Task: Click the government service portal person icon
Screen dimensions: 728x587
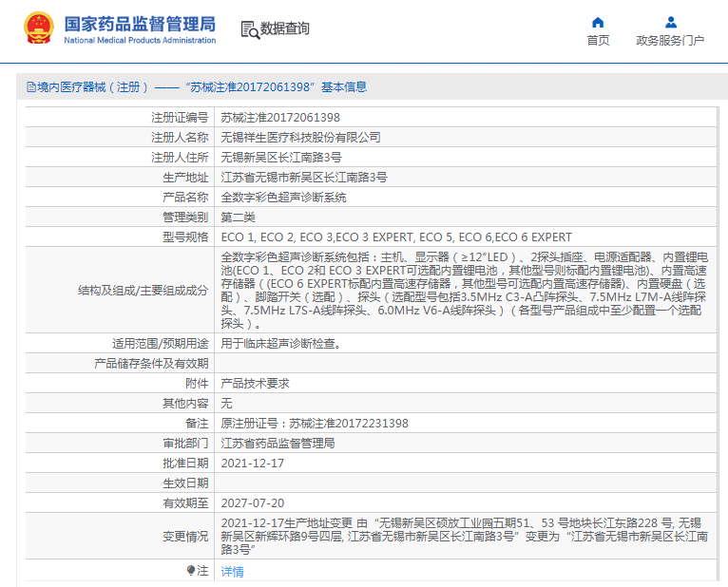Action: point(670,22)
